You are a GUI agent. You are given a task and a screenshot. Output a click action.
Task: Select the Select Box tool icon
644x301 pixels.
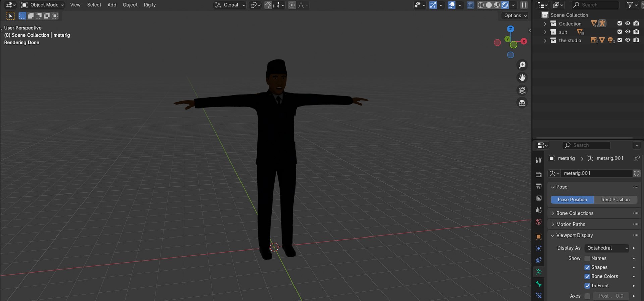tap(10, 16)
